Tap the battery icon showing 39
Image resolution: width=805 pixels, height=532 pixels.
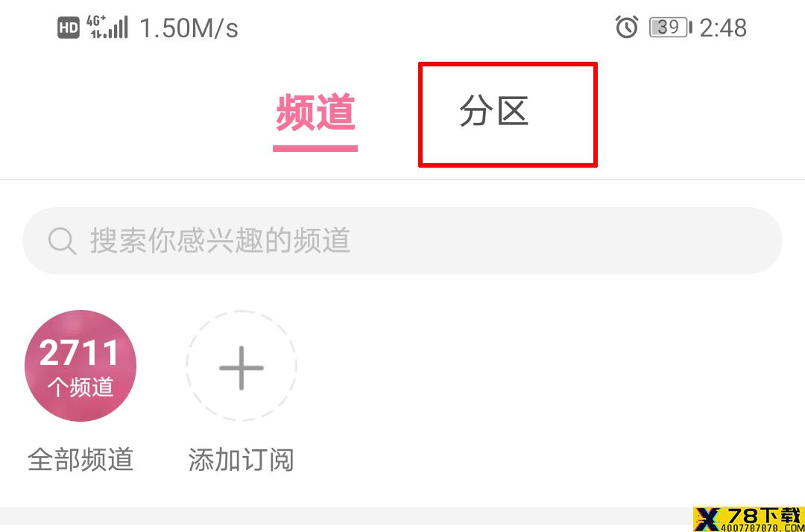coord(670,27)
